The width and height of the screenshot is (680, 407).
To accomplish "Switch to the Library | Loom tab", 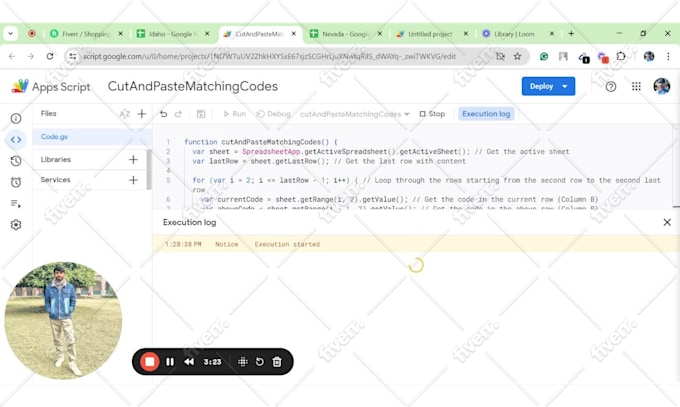I will tap(514, 33).
